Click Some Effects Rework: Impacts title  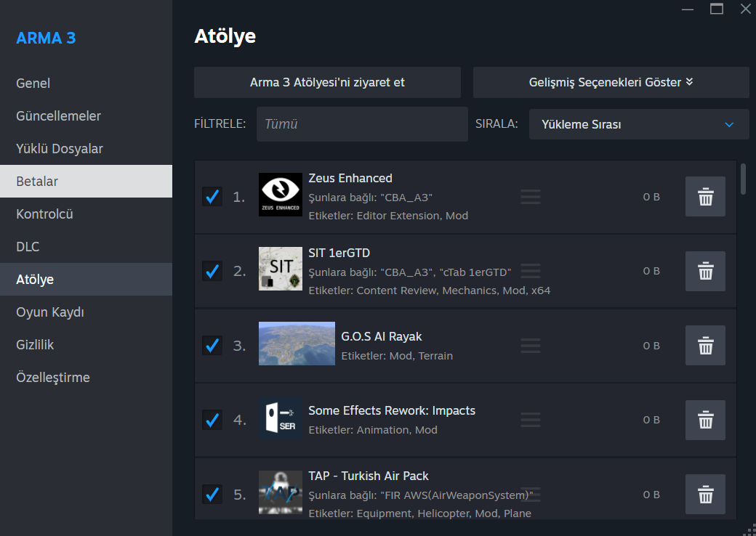point(392,411)
